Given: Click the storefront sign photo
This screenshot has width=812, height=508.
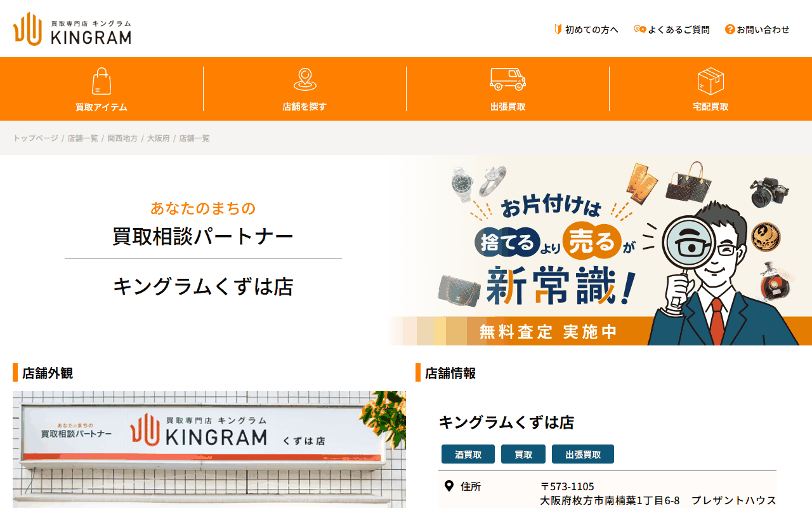Looking at the screenshot, I should click(209, 450).
